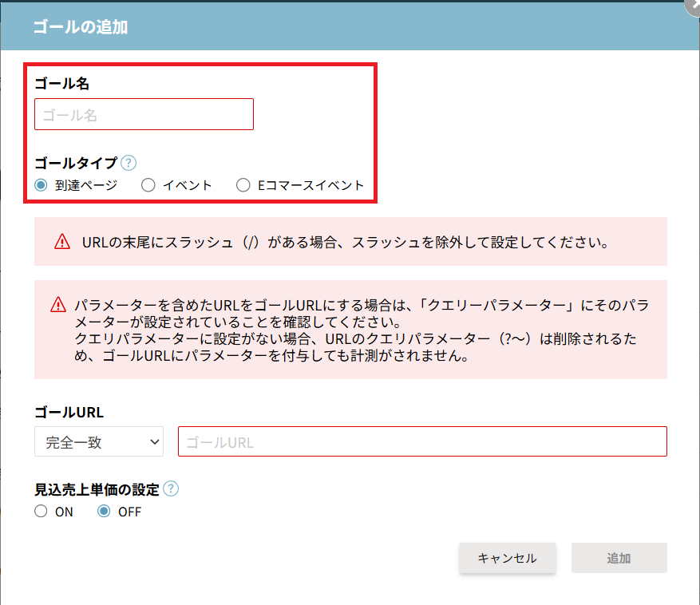Click the 見込売上単価の設定 label text
The width and height of the screenshot is (700, 605).
(97, 490)
